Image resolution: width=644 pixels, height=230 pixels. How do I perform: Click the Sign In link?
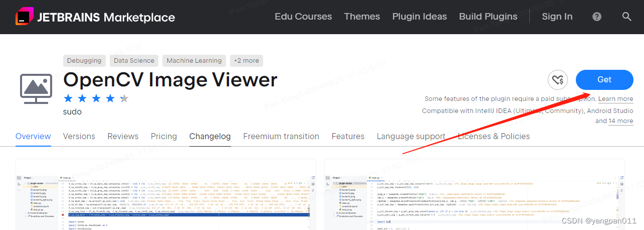coord(557,17)
